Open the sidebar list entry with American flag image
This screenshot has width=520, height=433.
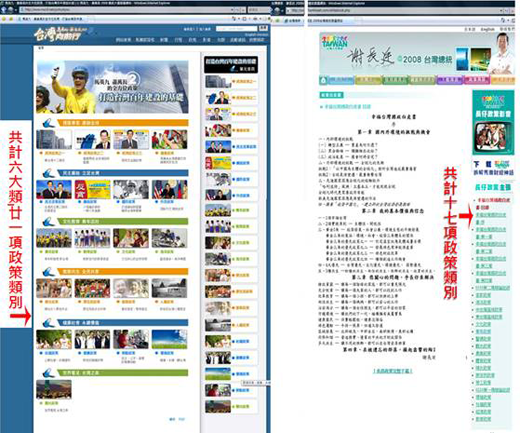[231, 195]
